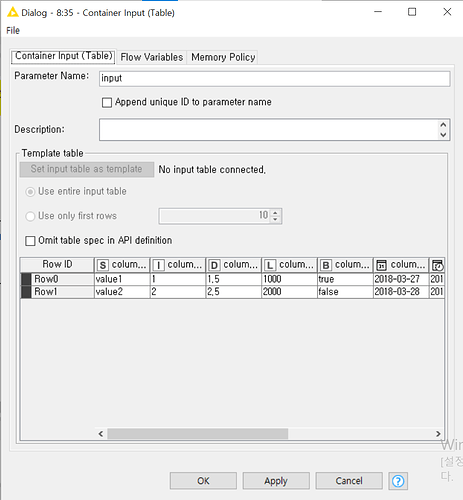
Task: Click into the Parameter Name input field
Action: [x=275, y=79]
